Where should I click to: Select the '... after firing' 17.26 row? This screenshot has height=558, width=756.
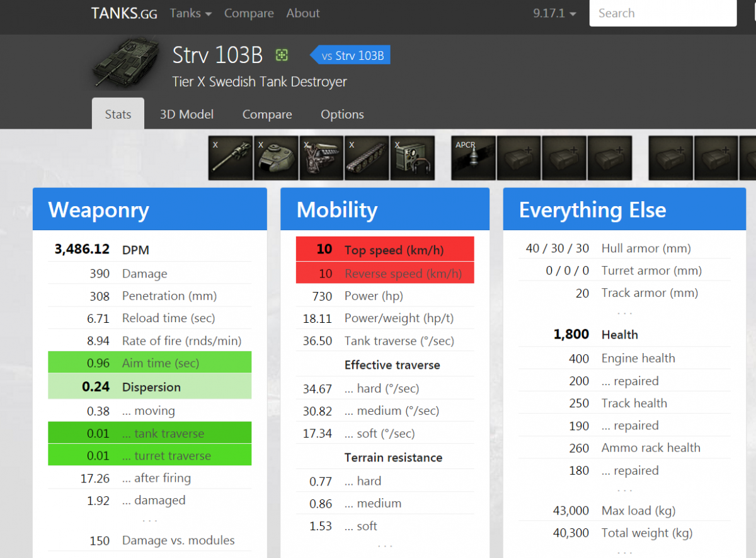pyautogui.click(x=150, y=479)
